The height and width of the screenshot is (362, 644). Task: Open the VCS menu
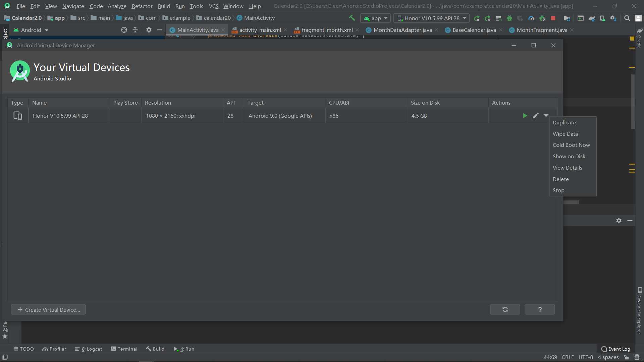click(213, 6)
